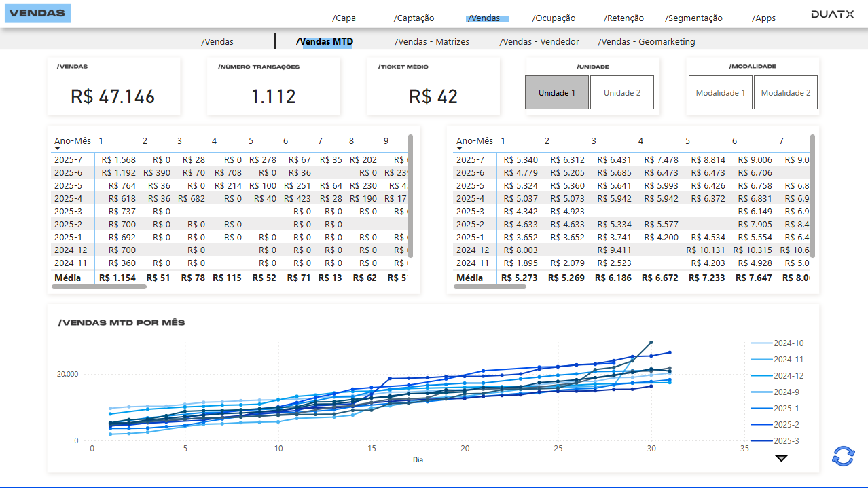
Task: Open the /Vendas - Geomarketing tab
Action: [646, 41]
